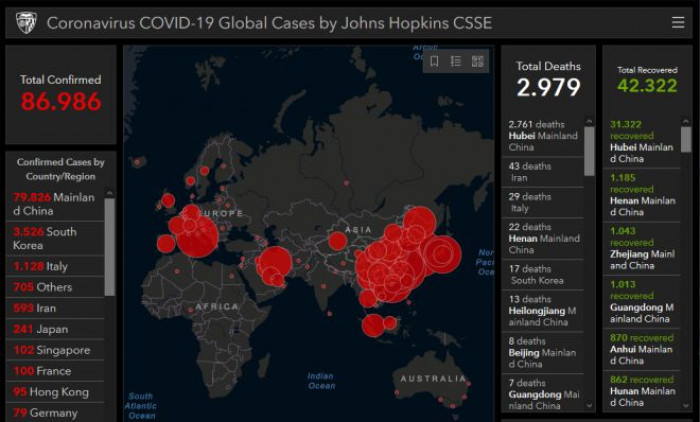The image size is (700, 422).
Task: Click the 870 recovered Anhui entry
Action: pos(642,349)
